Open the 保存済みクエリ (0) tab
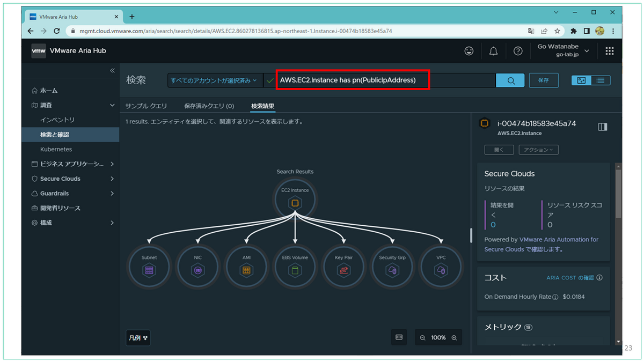This screenshot has height=362, width=644. point(209,106)
